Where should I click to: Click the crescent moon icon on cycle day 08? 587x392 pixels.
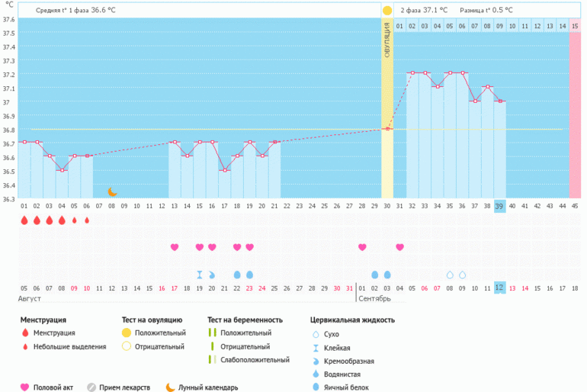pos(112,192)
